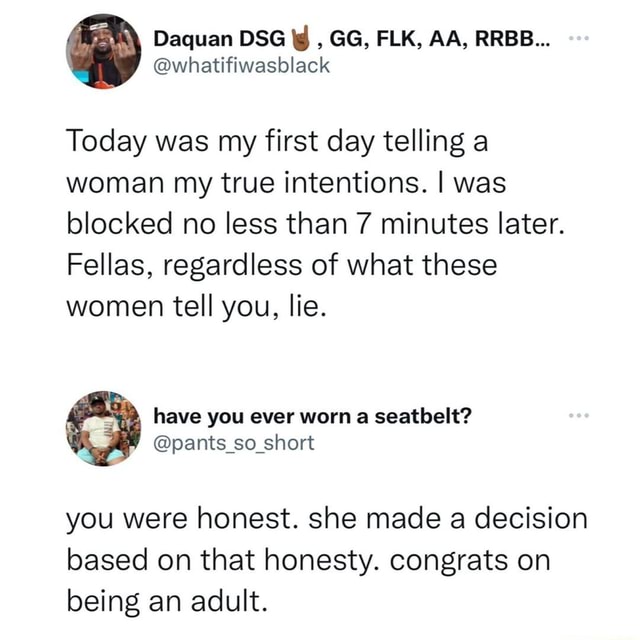Viewport: 640px width, 640px height.
Task: Visit the @pants_so_short handle
Action: (x=234, y=443)
